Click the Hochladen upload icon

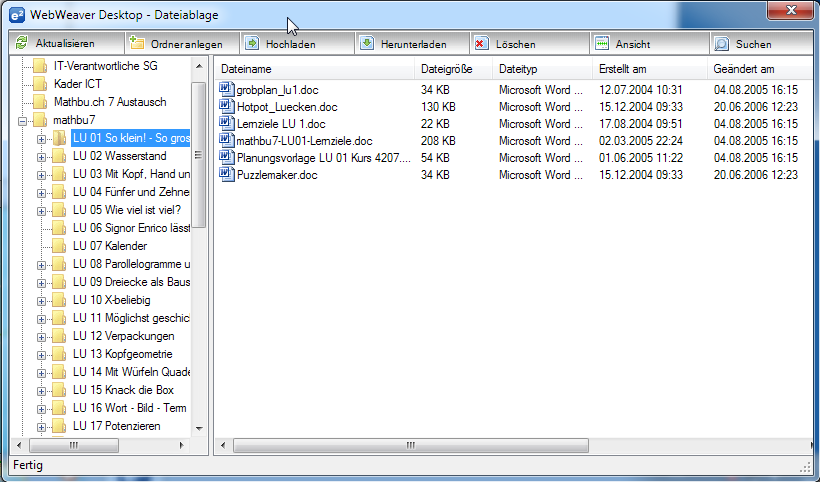[x=252, y=44]
